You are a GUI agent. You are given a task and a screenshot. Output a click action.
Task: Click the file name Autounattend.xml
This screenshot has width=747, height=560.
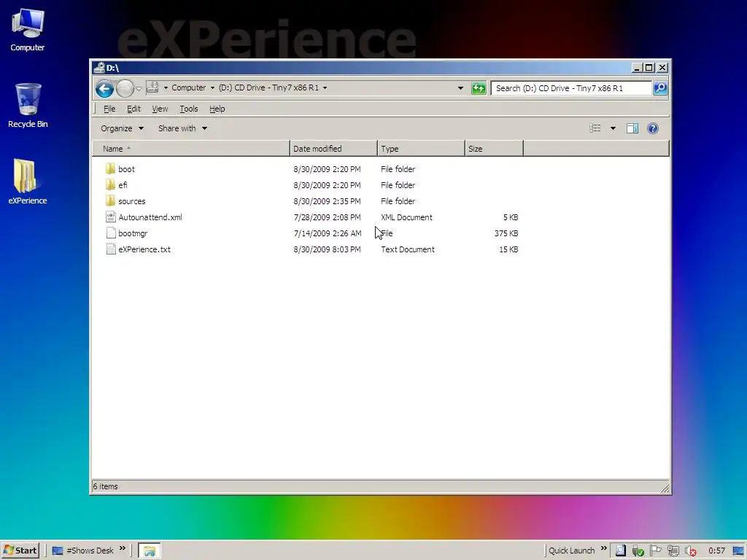(x=150, y=217)
